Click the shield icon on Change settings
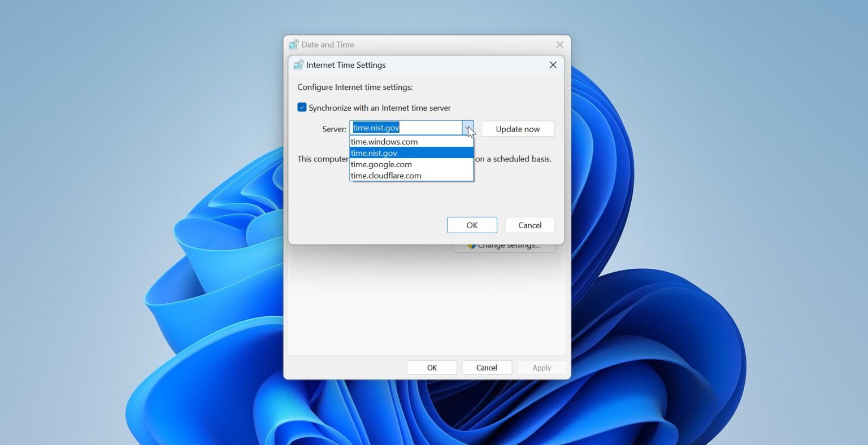Image resolution: width=868 pixels, height=445 pixels. pyautogui.click(x=472, y=245)
